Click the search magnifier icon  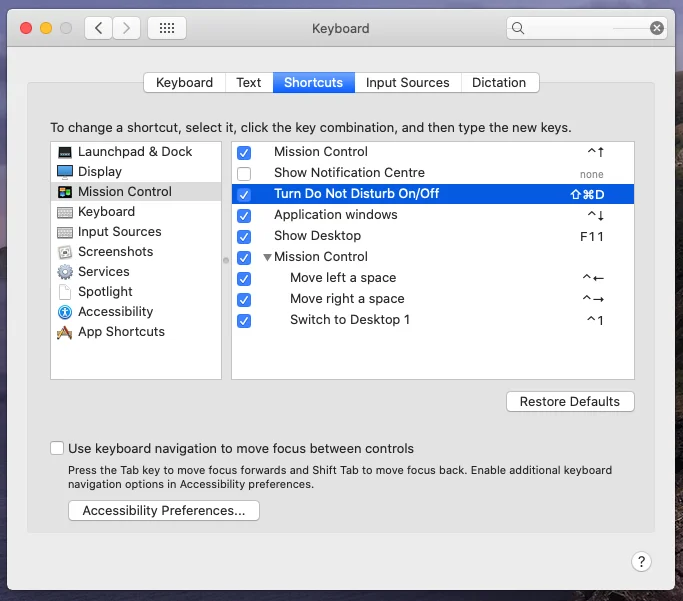point(517,28)
